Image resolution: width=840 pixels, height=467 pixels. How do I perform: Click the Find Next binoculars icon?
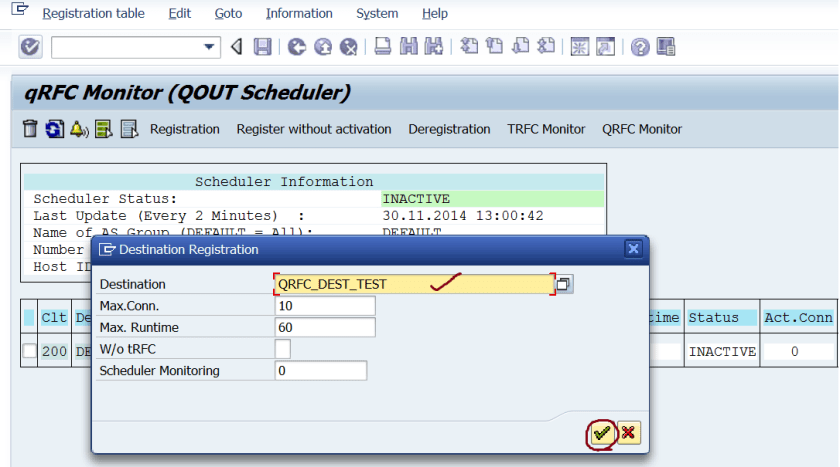[x=434, y=47]
